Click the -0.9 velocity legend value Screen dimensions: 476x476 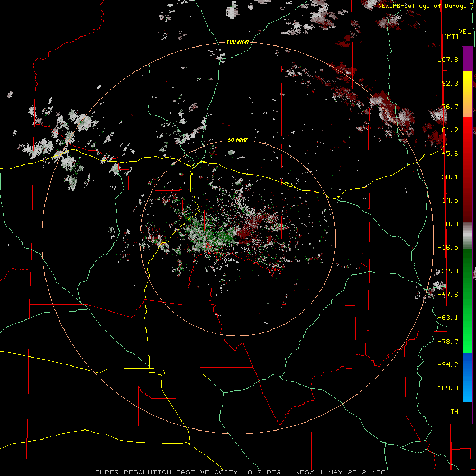tap(450, 224)
